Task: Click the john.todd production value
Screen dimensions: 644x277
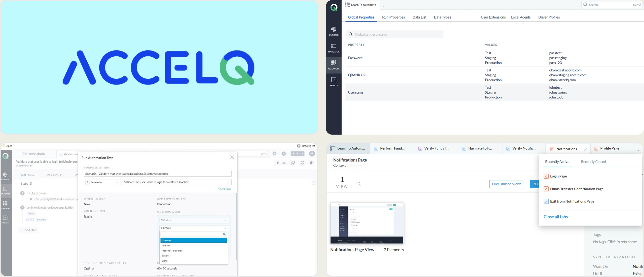Action: coord(556,97)
